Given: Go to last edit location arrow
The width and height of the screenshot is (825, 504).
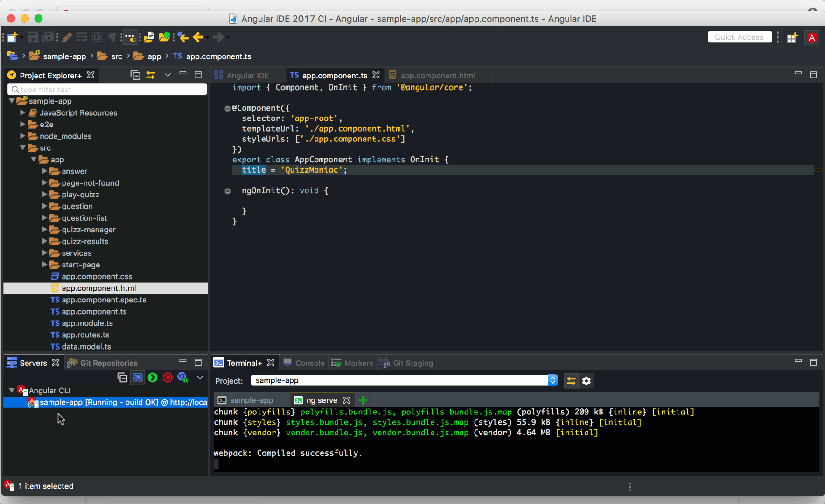Looking at the screenshot, I should [x=183, y=37].
